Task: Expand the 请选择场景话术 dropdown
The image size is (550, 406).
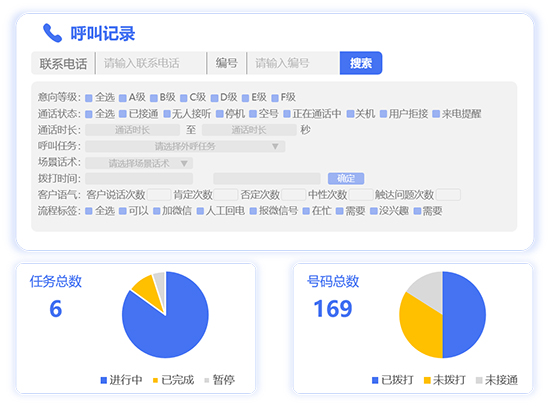Action: point(139,163)
